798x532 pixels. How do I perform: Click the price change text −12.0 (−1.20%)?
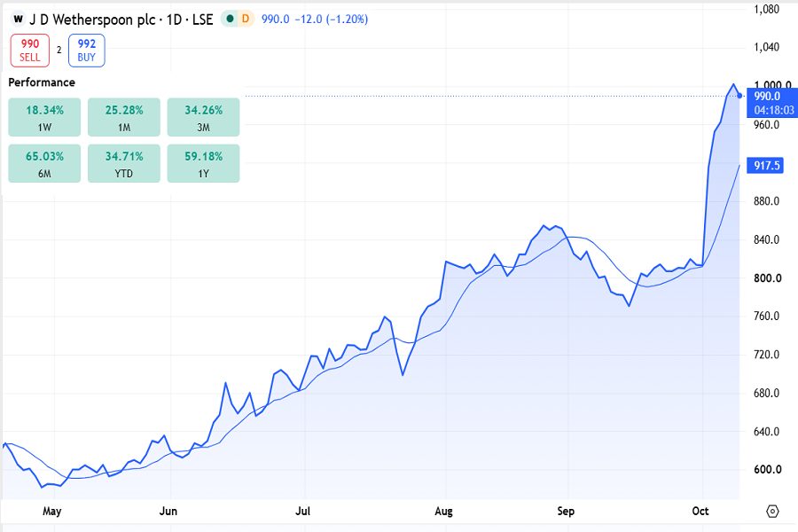pyautogui.click(x=332, y=20)
